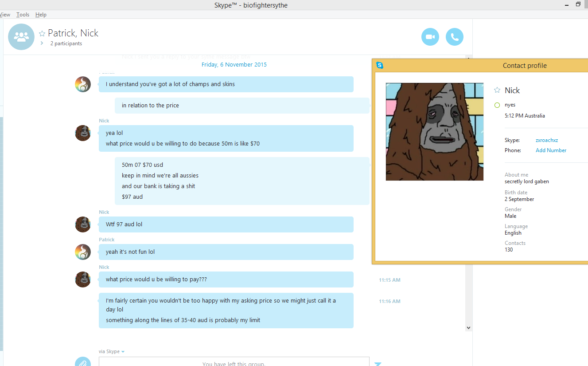
Task: Click the contacts count "130"
Action: coord(509,250)
